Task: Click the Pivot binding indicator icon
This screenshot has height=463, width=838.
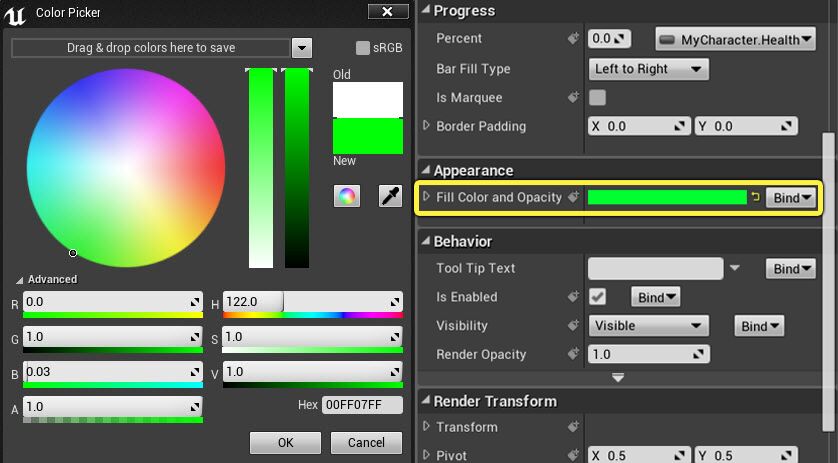Action: pos(573,455)
